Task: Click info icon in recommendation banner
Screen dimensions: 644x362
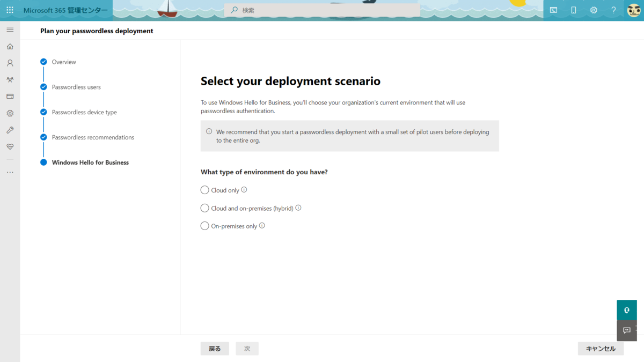Action: (x=209, y=131)
